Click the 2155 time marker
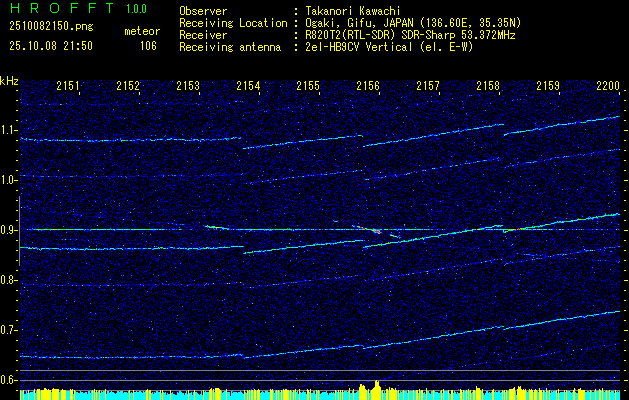Image resolution: width=629 pixels, height=400 pixels. tap(308, 85)
